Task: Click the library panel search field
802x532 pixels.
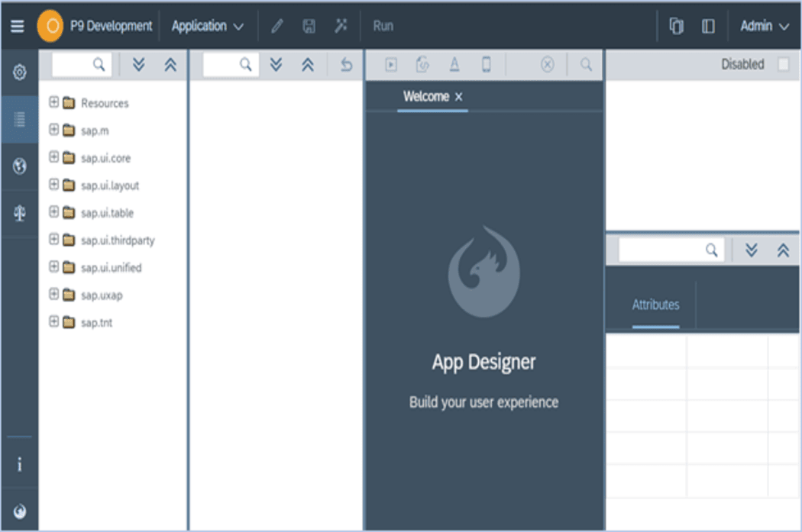Action: [x=81, y=64]
